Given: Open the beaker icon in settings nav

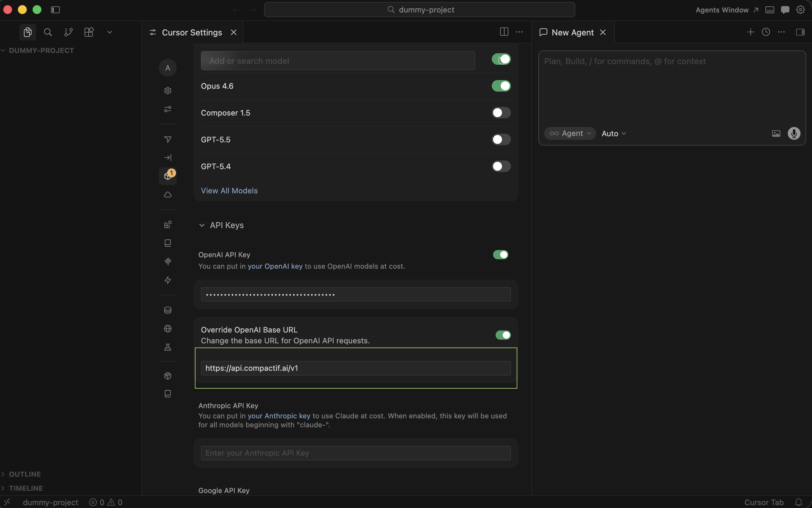Looking at the screenshot, I should [167, 347].
